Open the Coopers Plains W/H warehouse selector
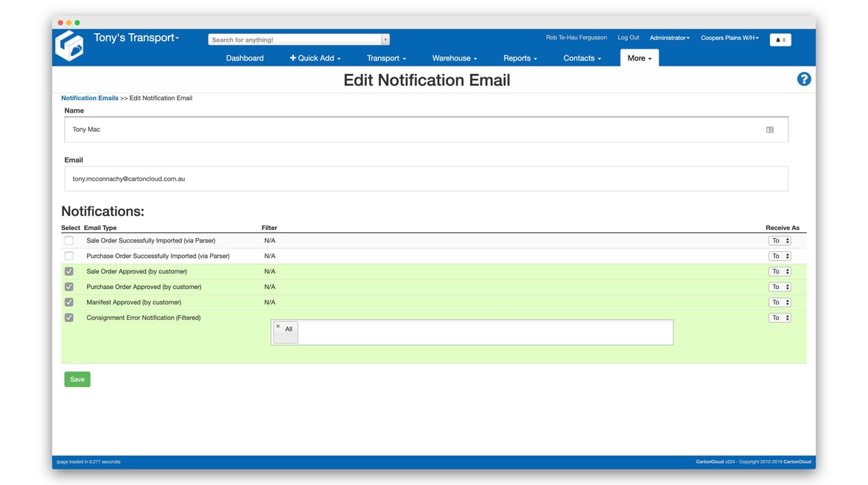The image size is (868, 485). click(729, 37)
